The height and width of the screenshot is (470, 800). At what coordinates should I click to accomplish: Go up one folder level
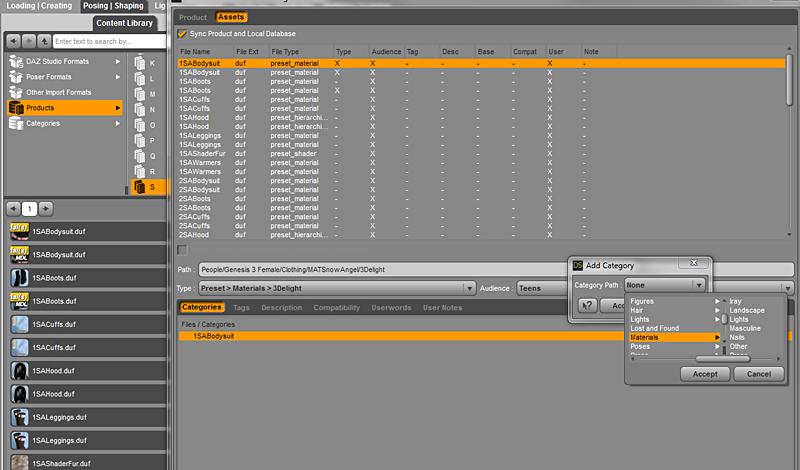pyautogui.click(x=44, y=41)
